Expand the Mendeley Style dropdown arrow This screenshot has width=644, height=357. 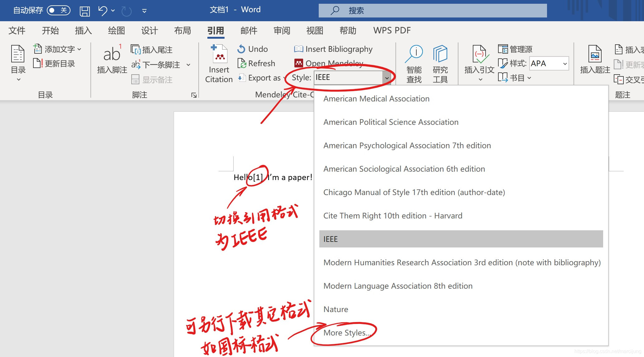(387, 78)
